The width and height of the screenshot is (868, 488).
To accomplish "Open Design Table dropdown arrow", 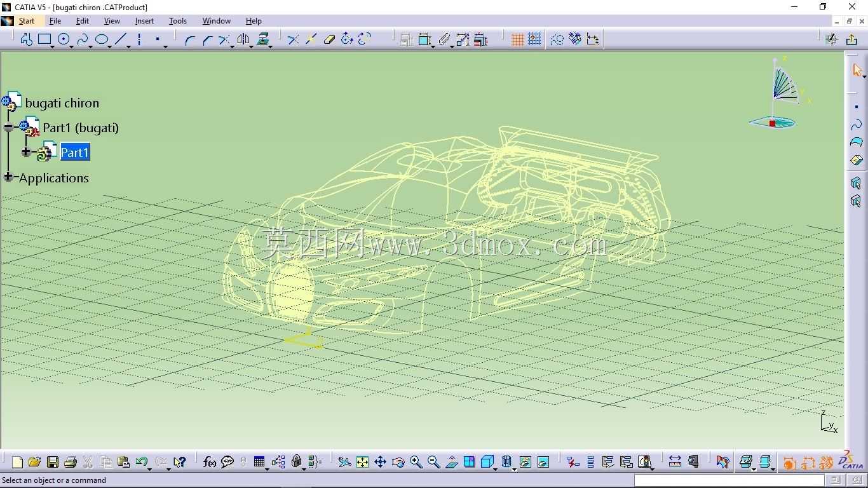I will tap(267, 468).
